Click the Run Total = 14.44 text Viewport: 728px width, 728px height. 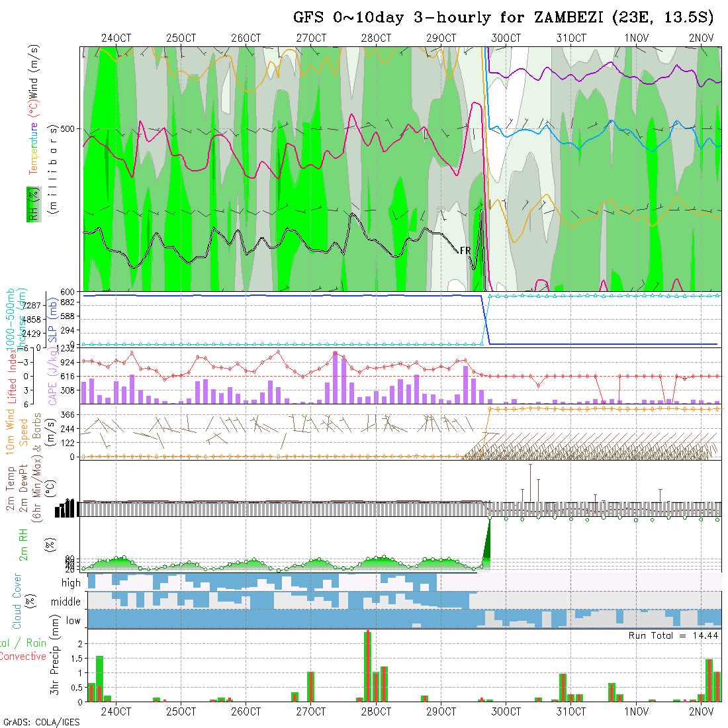pos(674,635)
